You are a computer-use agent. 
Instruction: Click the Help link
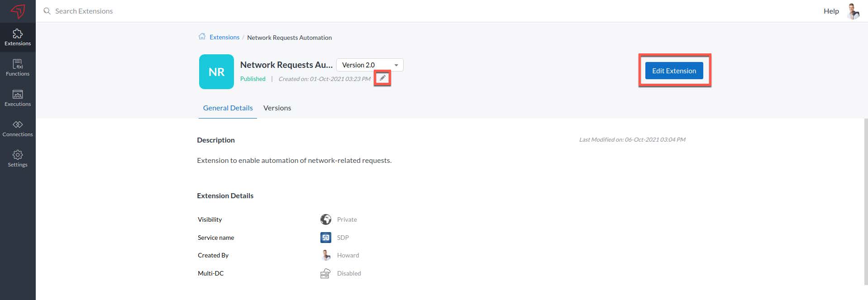(831, 11)
